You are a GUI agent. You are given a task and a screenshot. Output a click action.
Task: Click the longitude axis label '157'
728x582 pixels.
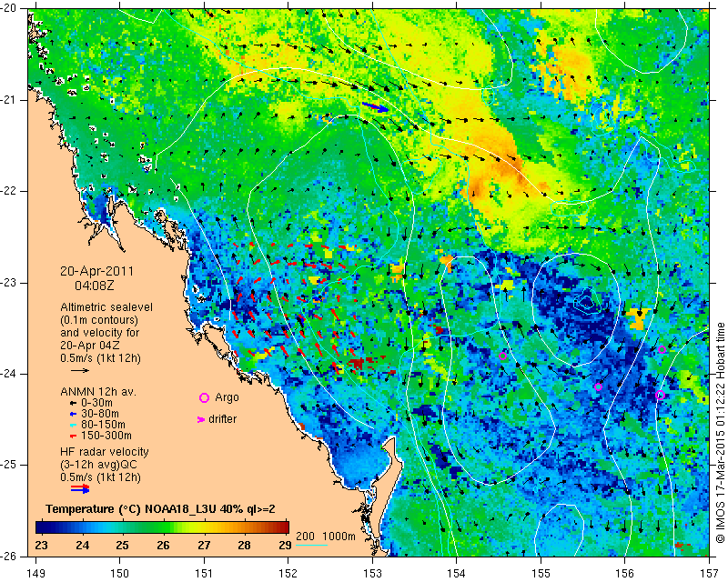click(710, 574)
